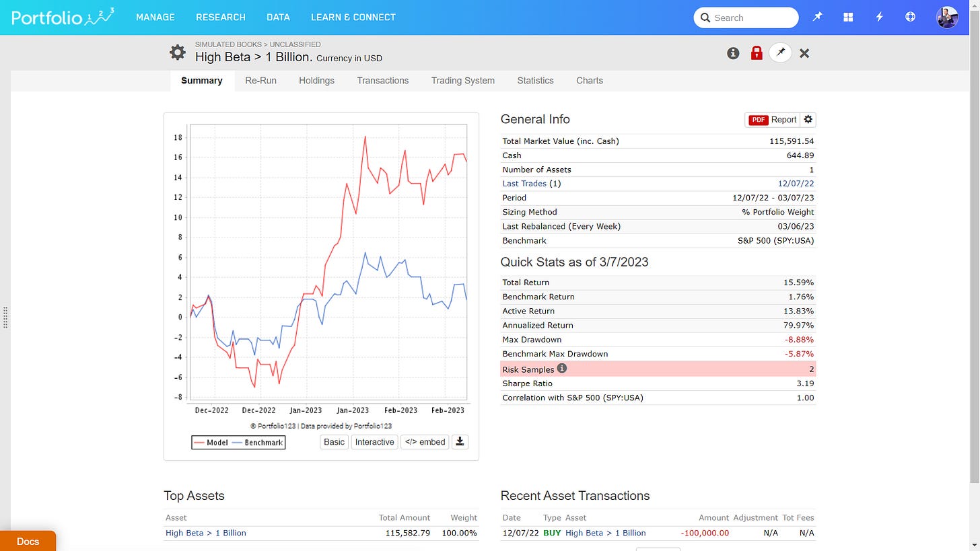Image resolution: width=980 pixels, height=551 pixels.
Task: Click the Model legend entry
Action: (x=211, y=443)
